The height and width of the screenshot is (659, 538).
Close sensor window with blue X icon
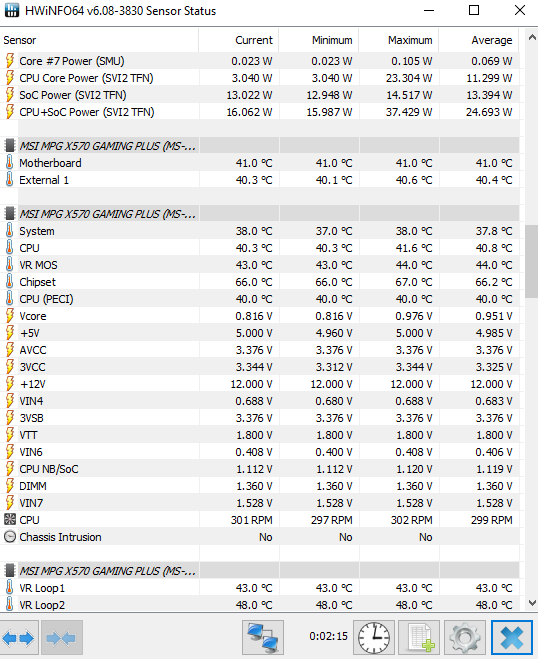point(512,638)
